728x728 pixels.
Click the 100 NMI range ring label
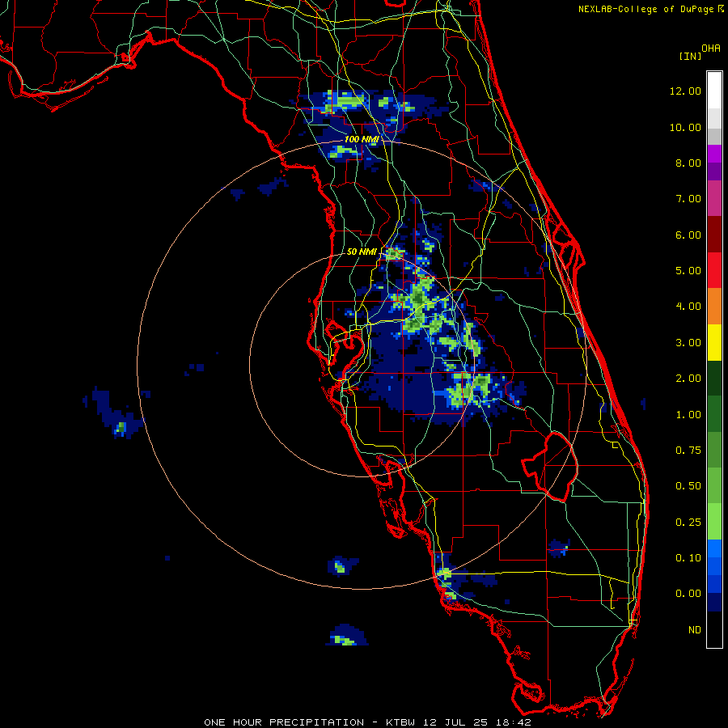click(362, 139)
